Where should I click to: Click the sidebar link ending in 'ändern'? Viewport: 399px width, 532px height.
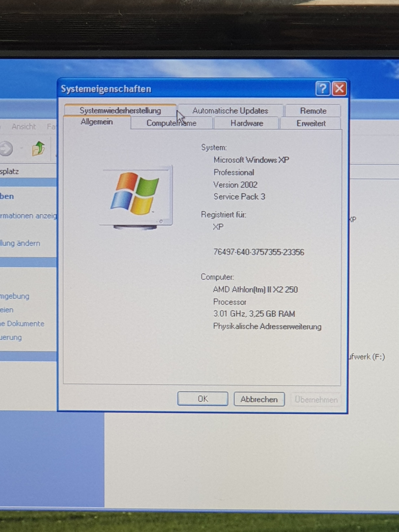20,243
